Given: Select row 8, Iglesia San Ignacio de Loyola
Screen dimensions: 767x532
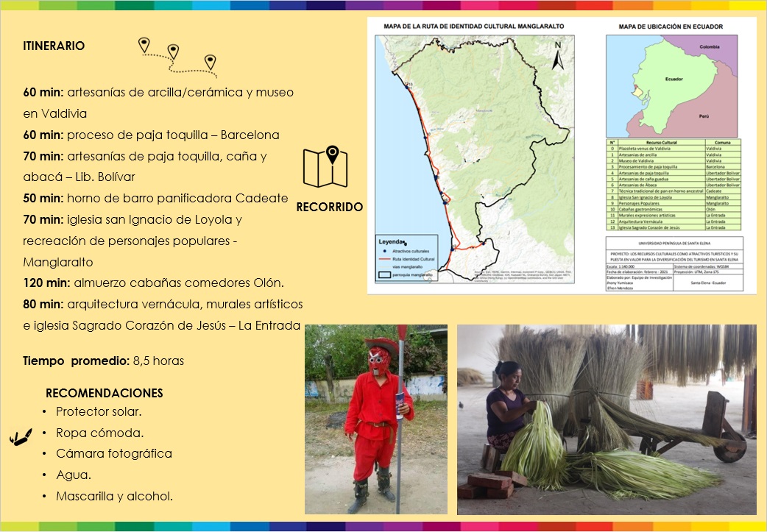Looking at the screenshot, I should [644, 197].
